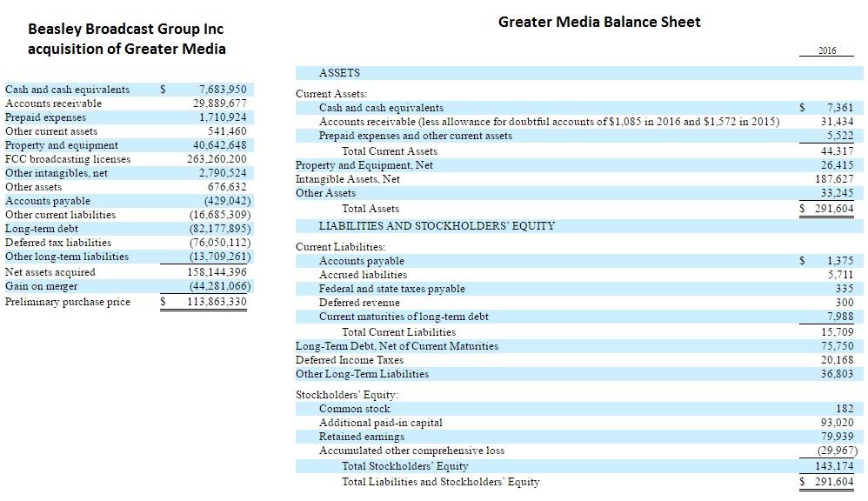
Task: Select the Accumulated other comprehensive loss label
Action: click(411, 451)
